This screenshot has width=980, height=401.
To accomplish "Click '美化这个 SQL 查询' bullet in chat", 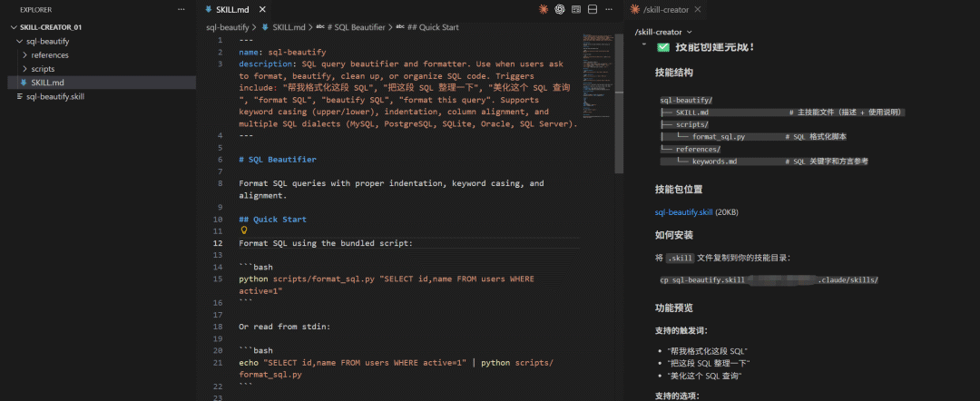I will pos(704,376).
